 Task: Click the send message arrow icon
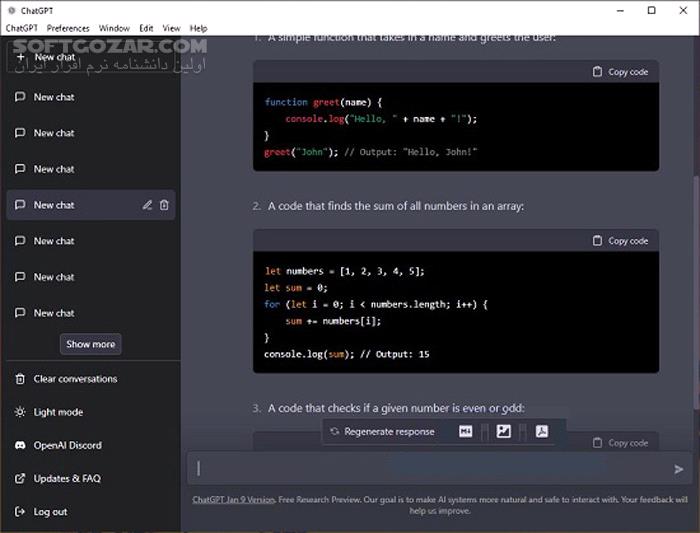[x=679, y=469]
